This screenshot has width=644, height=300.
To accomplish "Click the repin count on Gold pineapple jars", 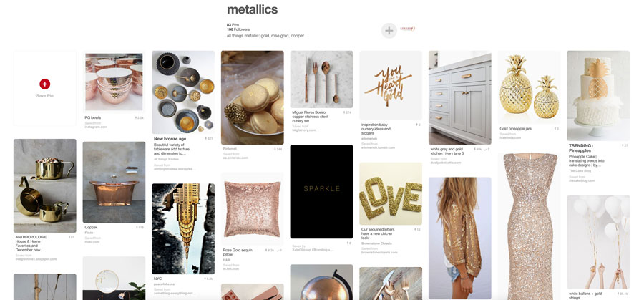I will [x=556, y=129].
